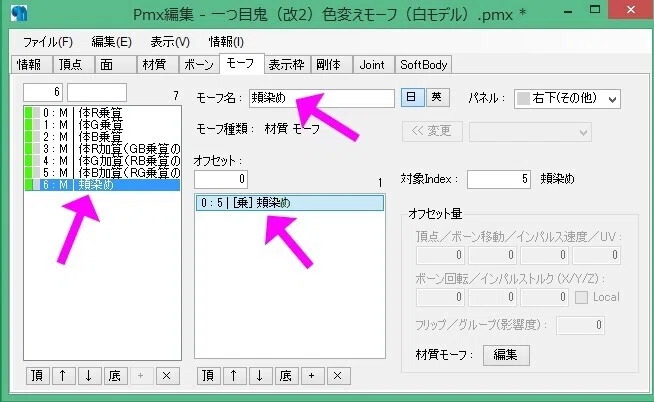Click the disabled + button under morph list
Image resolution: width=654 pixels, height=402 pixels.
(141, 376)
